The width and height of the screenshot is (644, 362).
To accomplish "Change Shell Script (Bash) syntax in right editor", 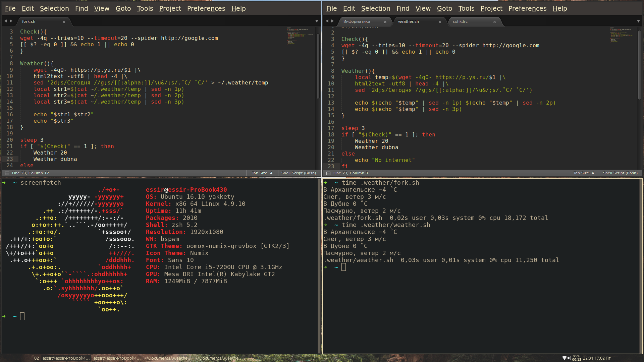I will [620, 173].
